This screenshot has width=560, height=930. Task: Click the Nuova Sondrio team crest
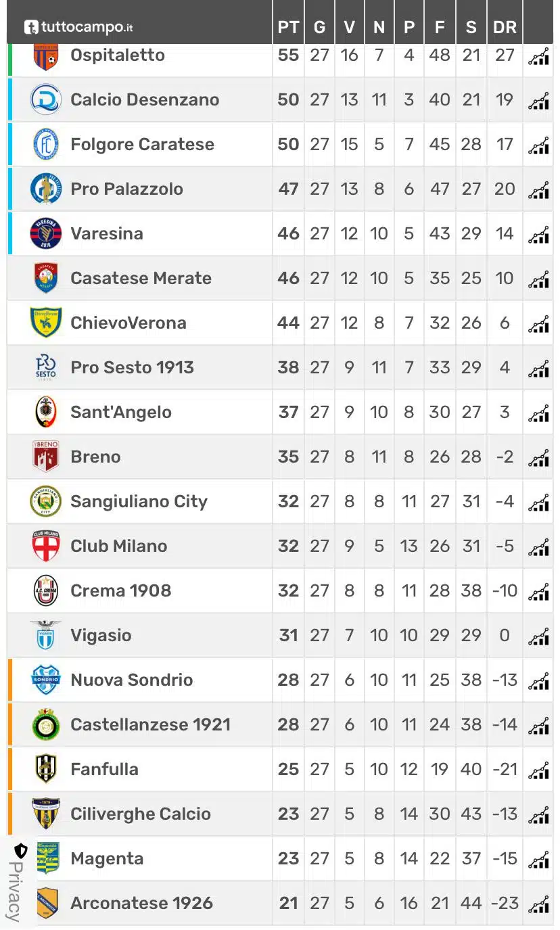(x=46, y=680)
